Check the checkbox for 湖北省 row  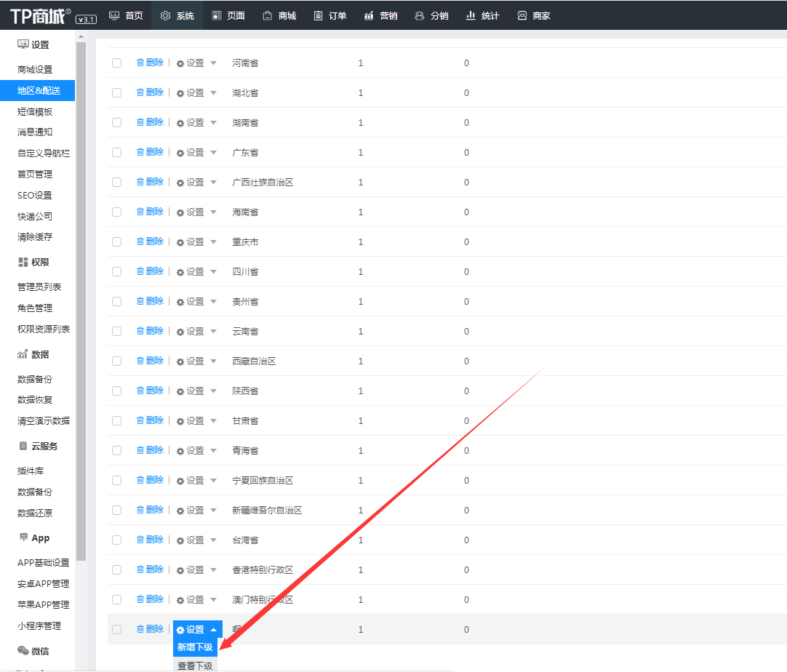[x=116, y=93]
